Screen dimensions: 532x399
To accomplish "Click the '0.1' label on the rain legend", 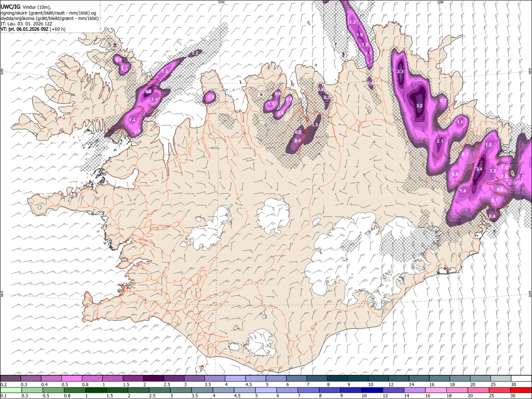I will pos(3,396).
